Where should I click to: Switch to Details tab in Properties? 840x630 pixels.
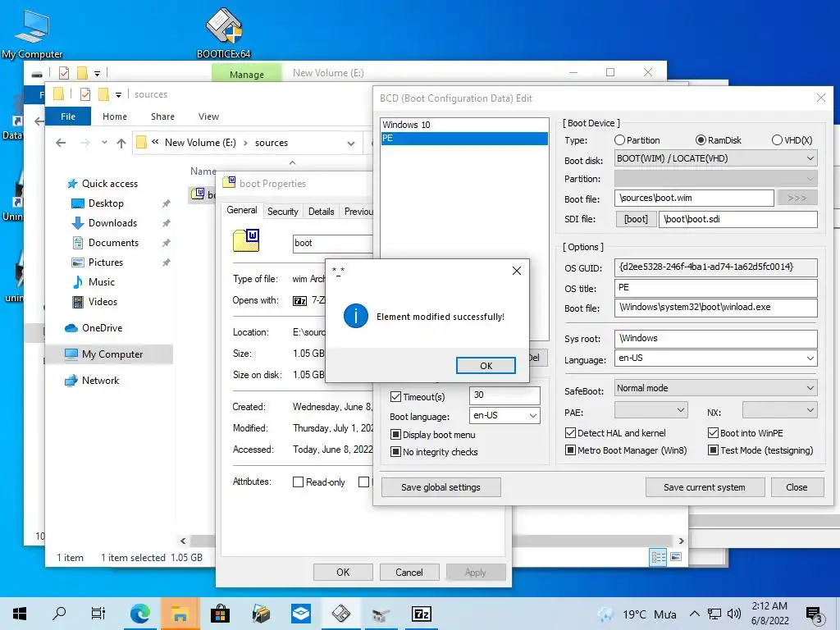322,212
